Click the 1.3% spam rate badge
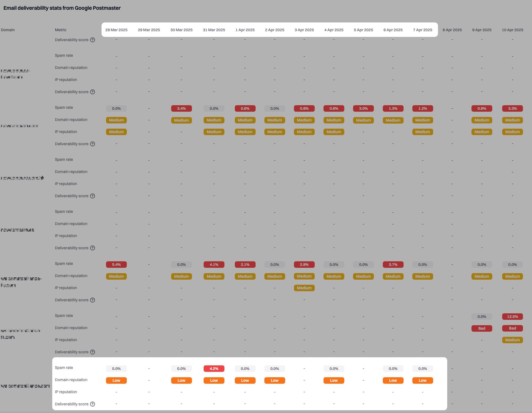 coord(393,108)
